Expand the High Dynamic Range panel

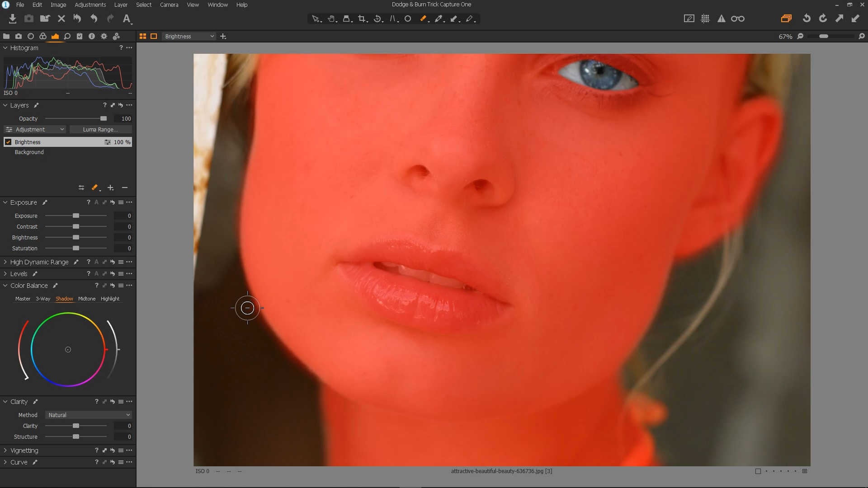(39, 262)
